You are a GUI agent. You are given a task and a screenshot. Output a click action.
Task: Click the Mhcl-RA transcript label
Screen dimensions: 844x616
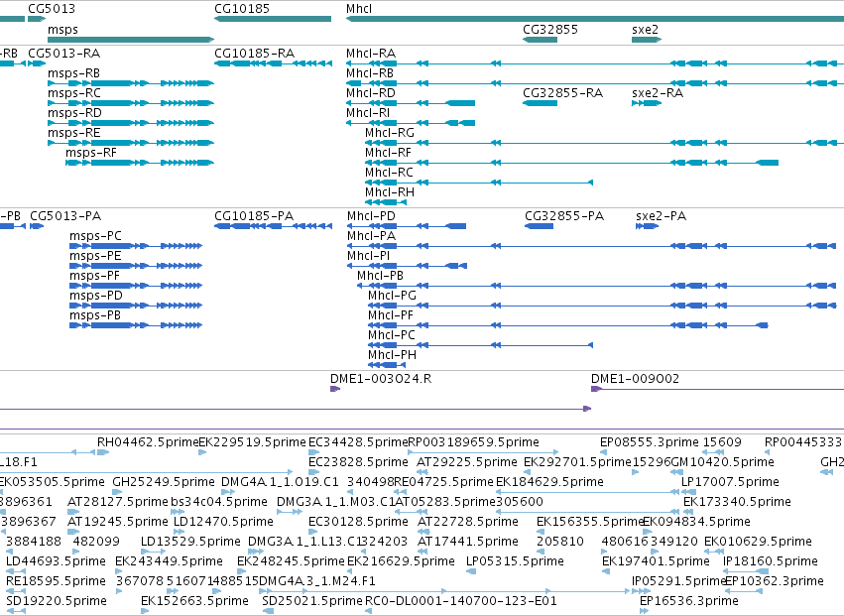coord(371,54)
